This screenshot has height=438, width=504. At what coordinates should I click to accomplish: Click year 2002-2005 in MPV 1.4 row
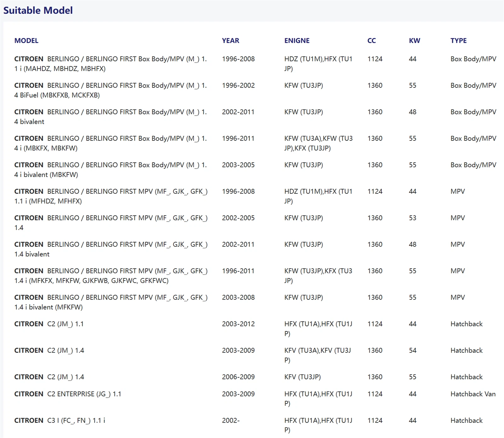pos(238,218)
